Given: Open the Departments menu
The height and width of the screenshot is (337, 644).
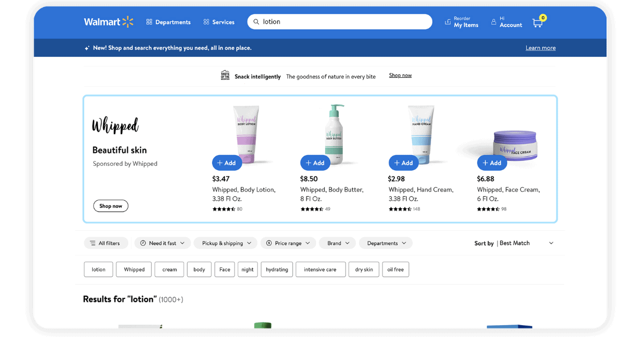Looking at the screenshot, I should tap(169, 22).
